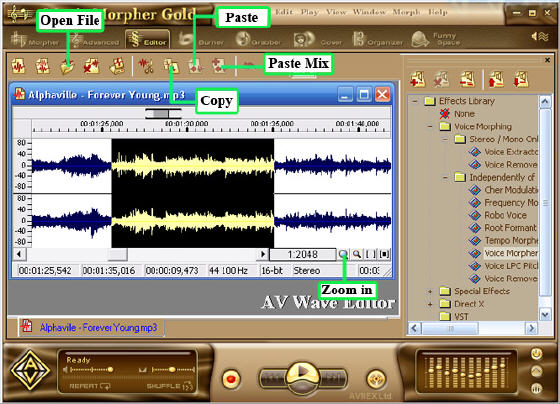The image size is (560, 404).
Task: Click the filled-square fit-all zoom icon
Action: coord(384,254)
